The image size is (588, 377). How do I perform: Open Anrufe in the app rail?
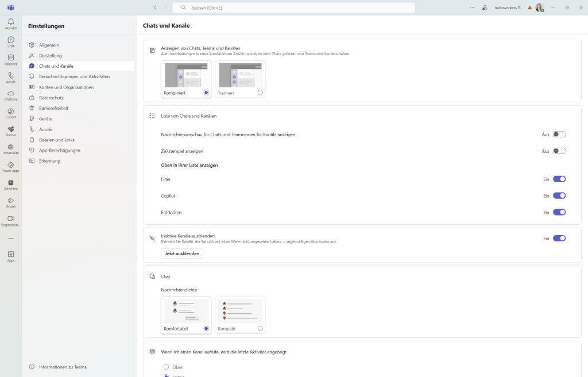pyautogui.click(x=11, y=78)
